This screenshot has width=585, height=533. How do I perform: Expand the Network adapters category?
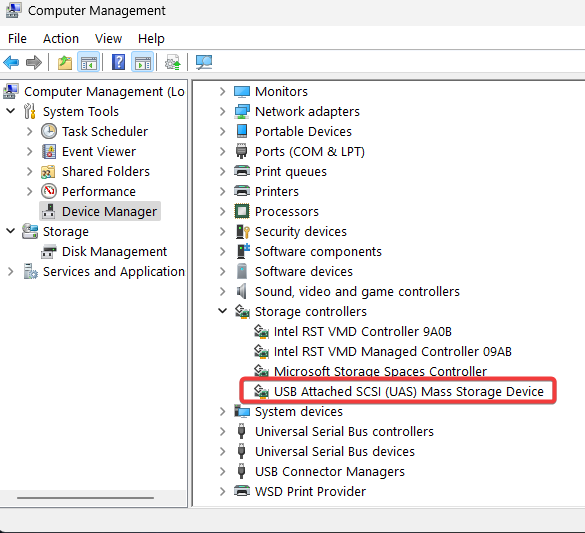223,112
